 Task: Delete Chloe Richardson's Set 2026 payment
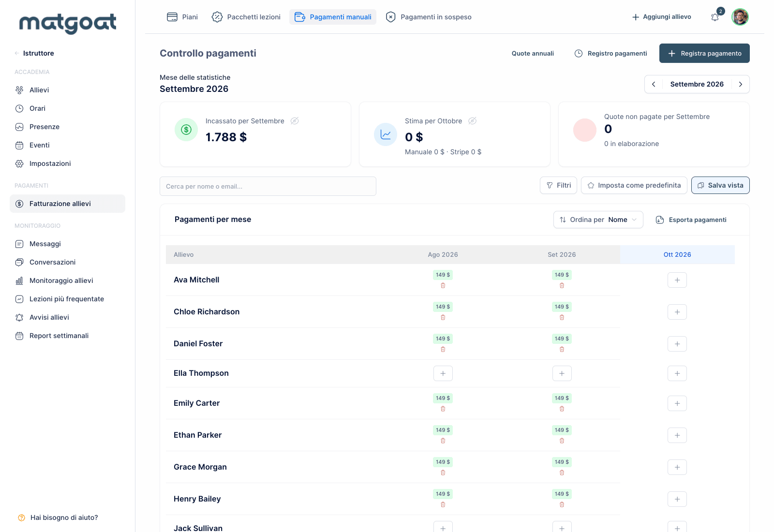[x=562, y=318]
